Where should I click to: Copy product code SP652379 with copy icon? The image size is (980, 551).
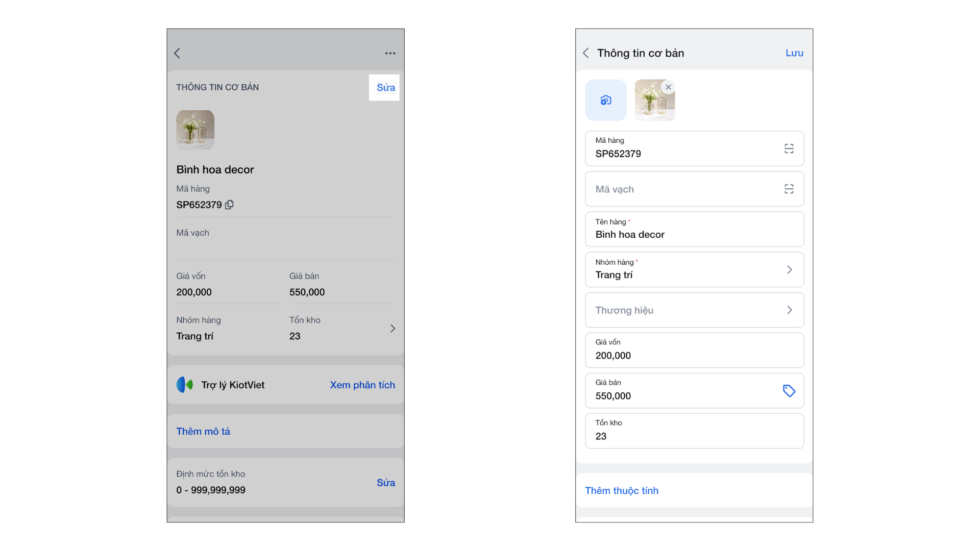[229, 205]
